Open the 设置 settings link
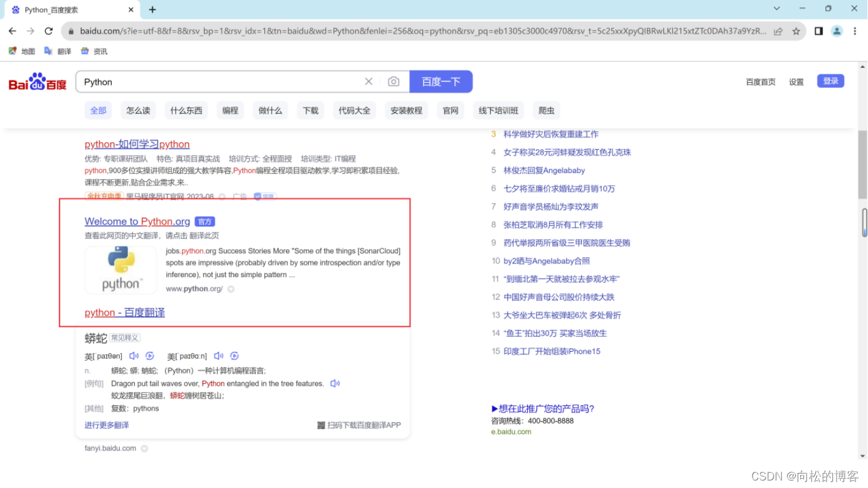Screen dimensions: 868x488 click(796, 82)
